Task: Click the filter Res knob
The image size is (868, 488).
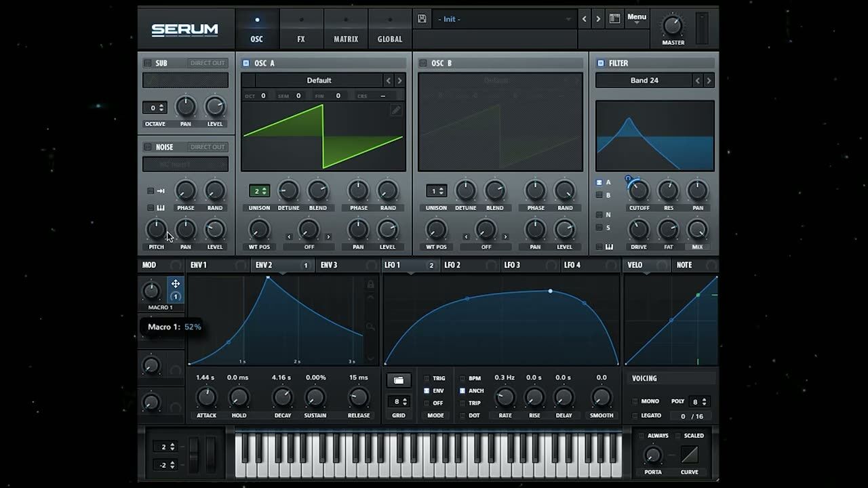Action: [x=668, y=191]
